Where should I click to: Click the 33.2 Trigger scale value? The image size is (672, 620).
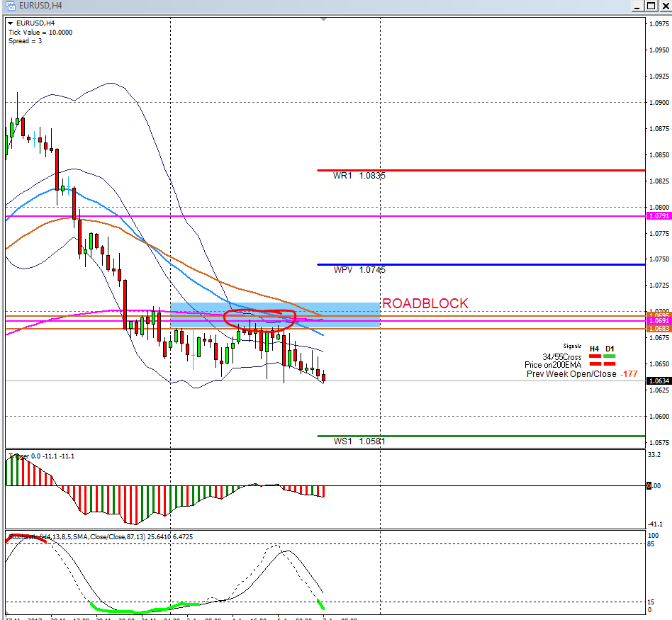coord(654,455)
